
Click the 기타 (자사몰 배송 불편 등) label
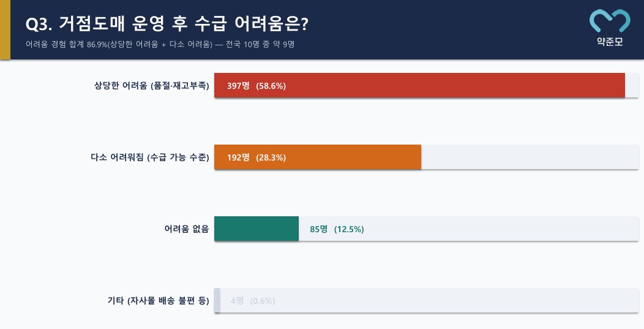pyautogui.click(x=158, y=301)
